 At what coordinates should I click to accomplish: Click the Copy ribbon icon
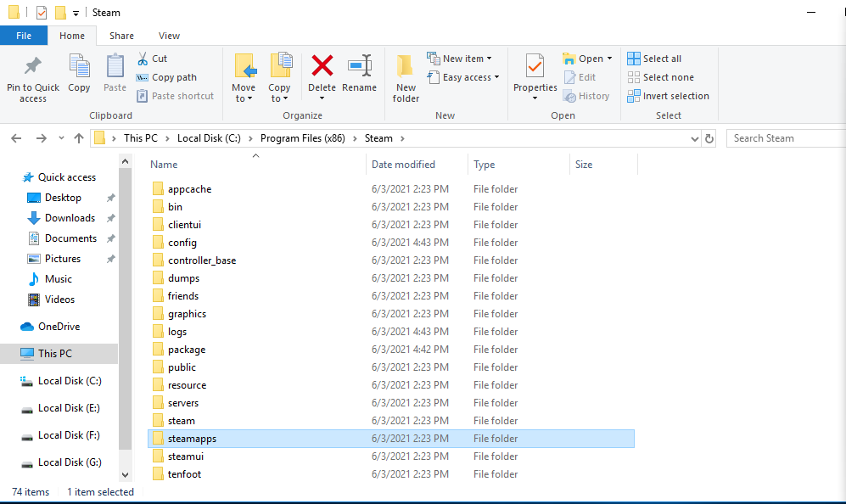pos(79,66)
